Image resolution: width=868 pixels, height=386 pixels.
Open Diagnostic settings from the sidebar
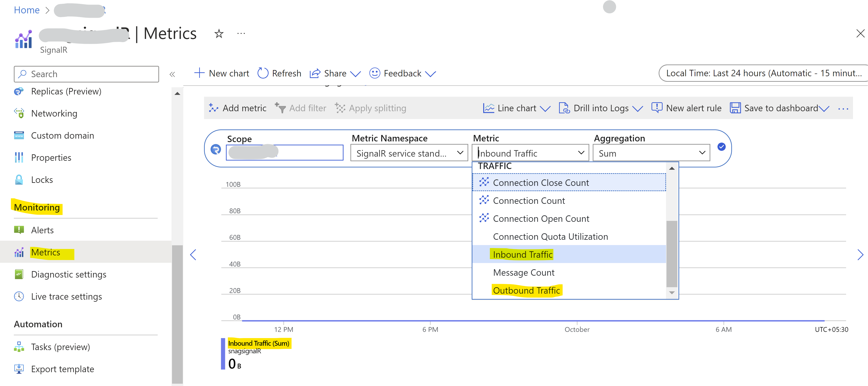pos(68,274)
